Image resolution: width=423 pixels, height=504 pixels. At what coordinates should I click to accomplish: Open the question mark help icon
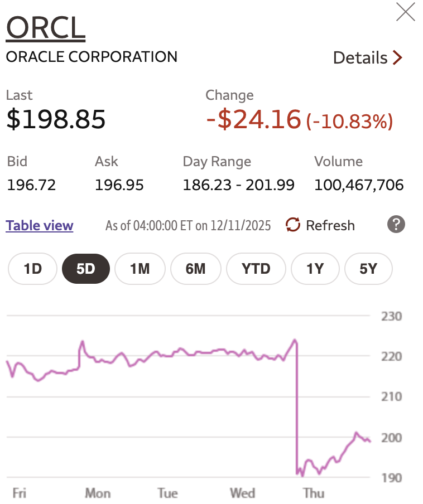coord(396,225)
